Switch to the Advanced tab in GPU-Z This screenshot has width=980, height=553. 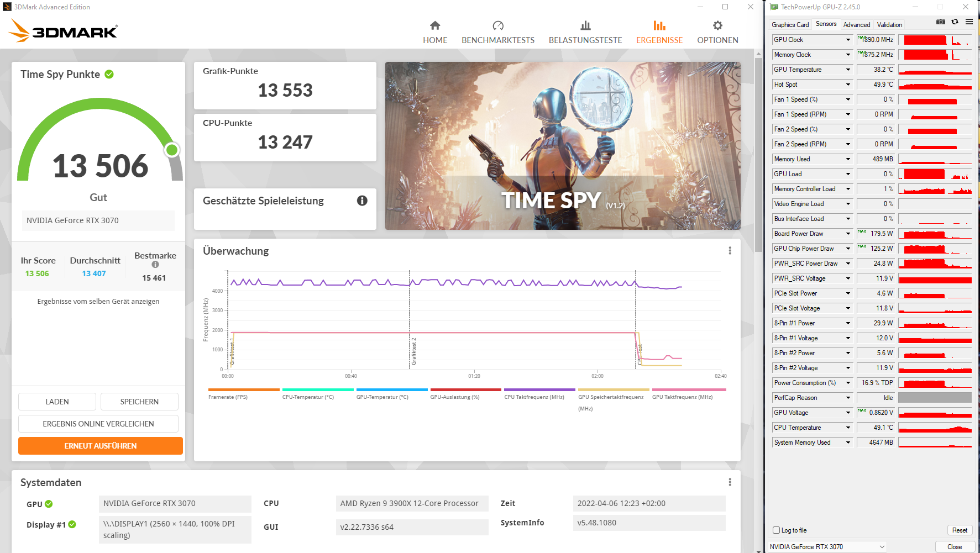(x=857, y=25)
